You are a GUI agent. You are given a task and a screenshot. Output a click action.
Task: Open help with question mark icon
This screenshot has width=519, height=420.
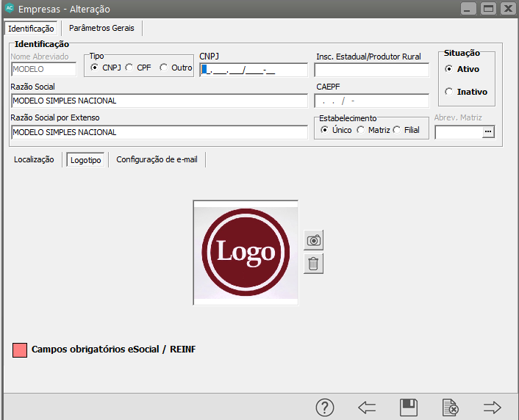click(325, 408)
